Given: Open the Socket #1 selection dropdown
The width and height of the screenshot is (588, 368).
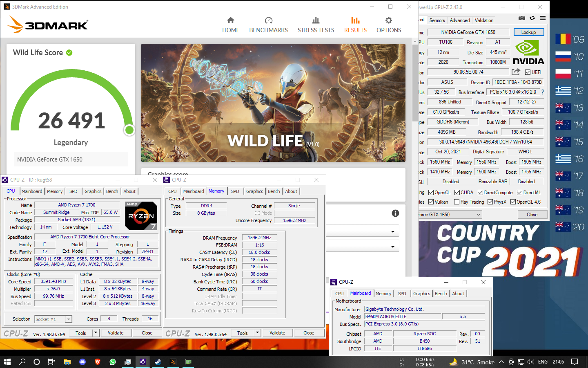Looking at the screenshot, I should 53,319.
